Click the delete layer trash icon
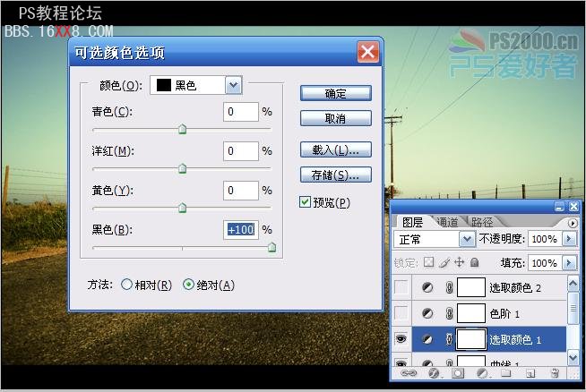Screen dimensions: 586x392 (555, 372)
